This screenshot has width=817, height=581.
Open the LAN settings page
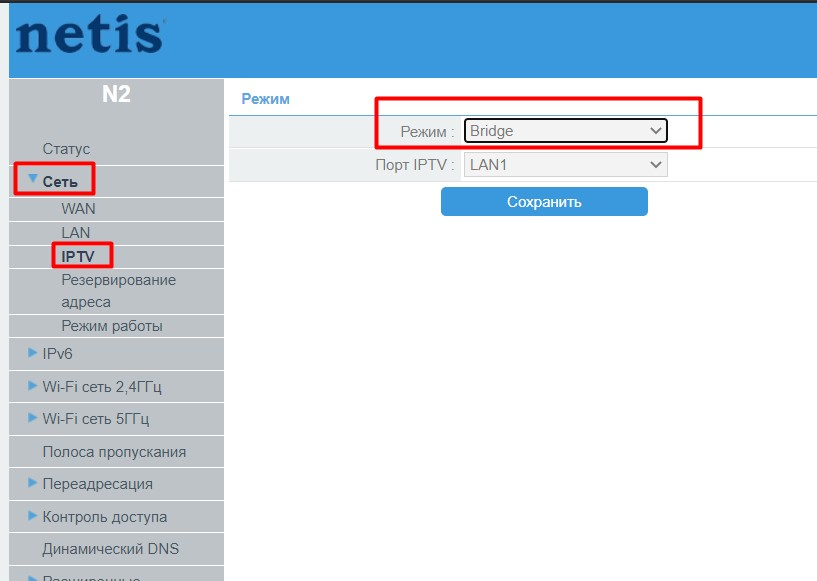[76, 232]
